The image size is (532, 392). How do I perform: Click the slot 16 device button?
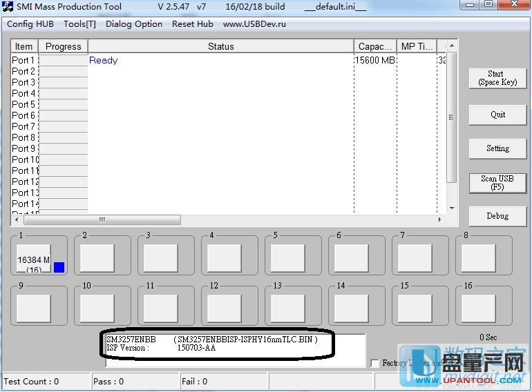478,308
